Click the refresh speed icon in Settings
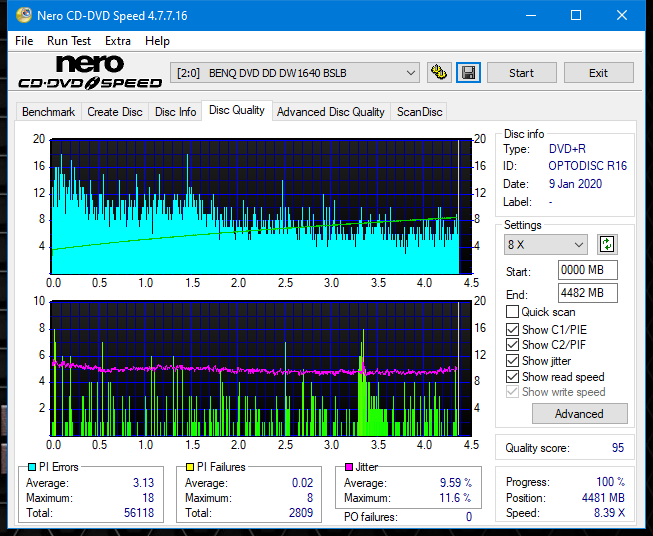Screen dimensions: 653x536 pos(606,244)
